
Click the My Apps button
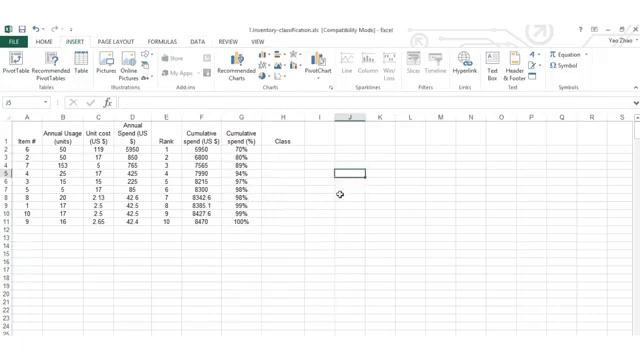(177, 73)
